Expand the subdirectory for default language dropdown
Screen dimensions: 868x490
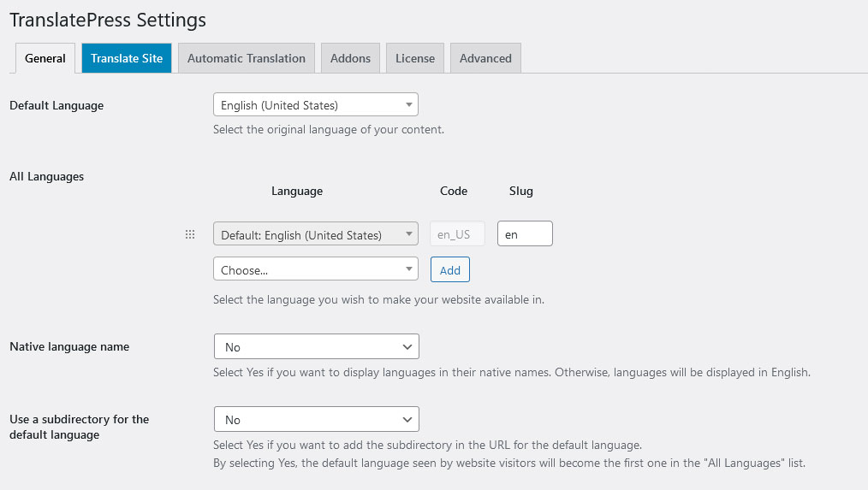(x=317, y=419)
